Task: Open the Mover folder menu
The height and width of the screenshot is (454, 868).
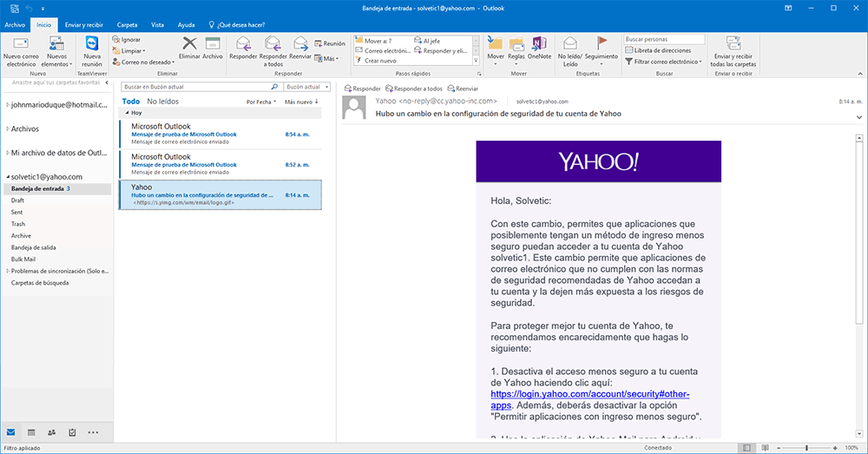Action: pos(496,51)
